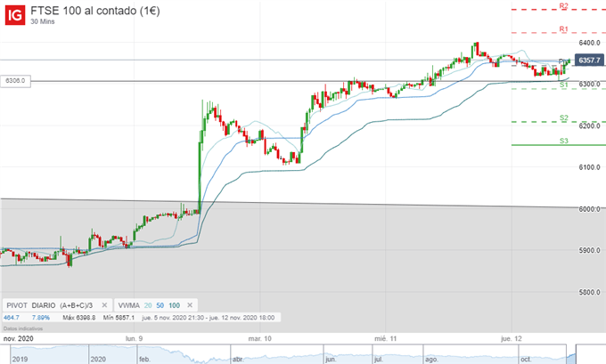Click the 6306.0 horizontal line label

coord(15,81)
